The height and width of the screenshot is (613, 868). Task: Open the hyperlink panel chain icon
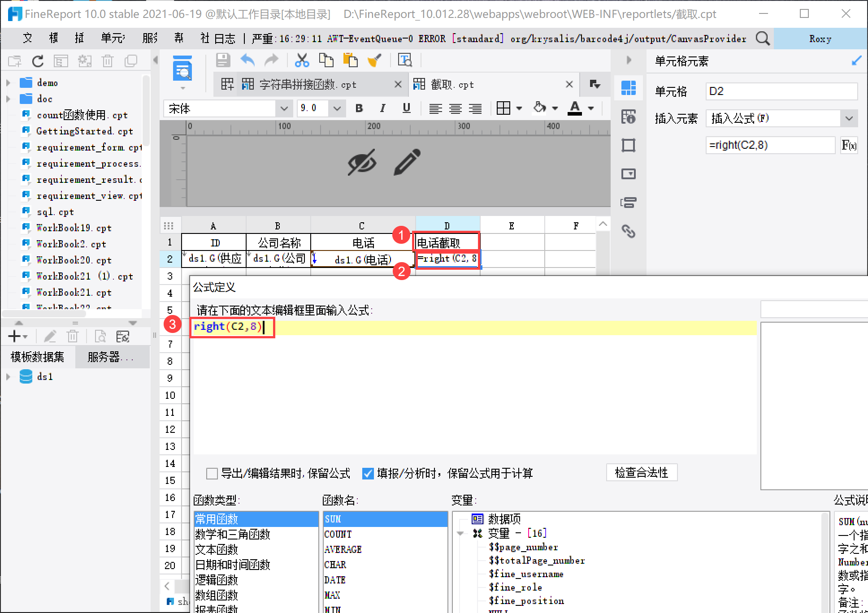628,231
